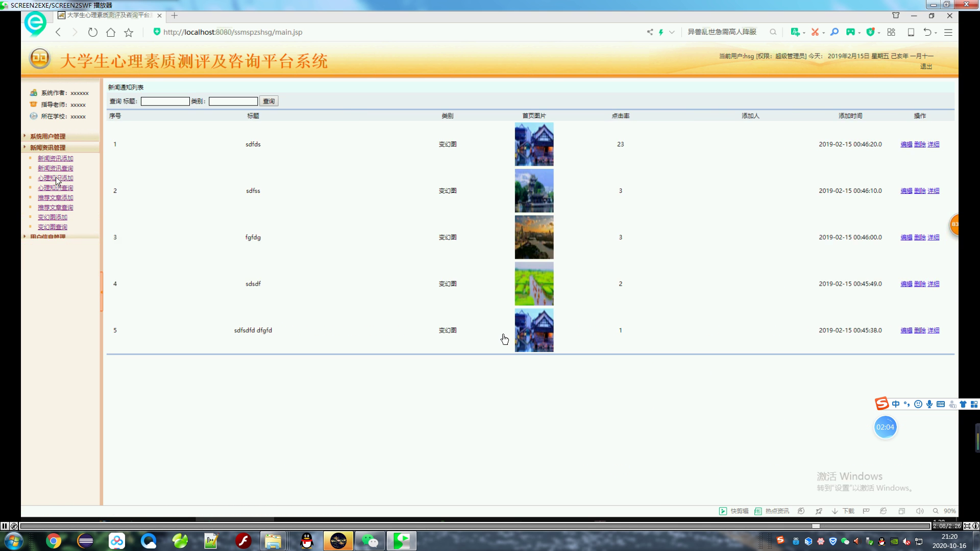Open dropdown arrow next to undo icon
Image resolution: width=980 pixels, height=551 pixels.
tap(936, 33)
